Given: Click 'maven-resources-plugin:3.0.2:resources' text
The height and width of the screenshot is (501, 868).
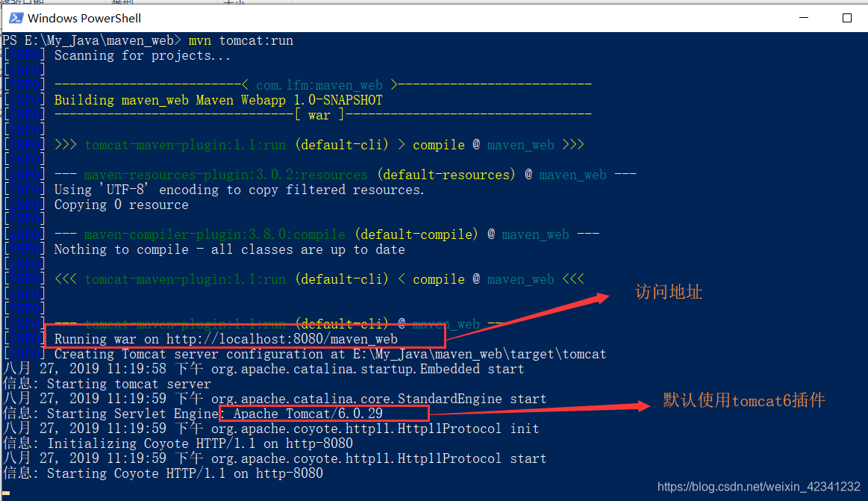Looking at the screenshot, I should pos(226,175).
